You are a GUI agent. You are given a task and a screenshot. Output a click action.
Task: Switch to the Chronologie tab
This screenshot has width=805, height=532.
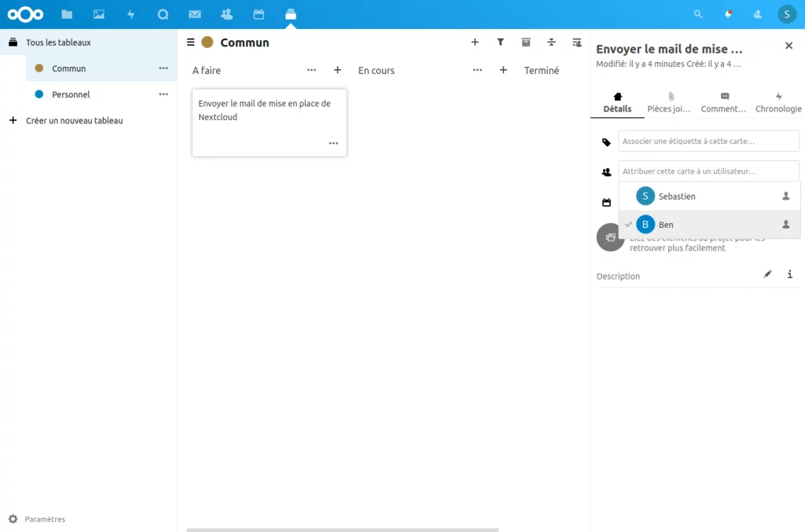(777, 103)
